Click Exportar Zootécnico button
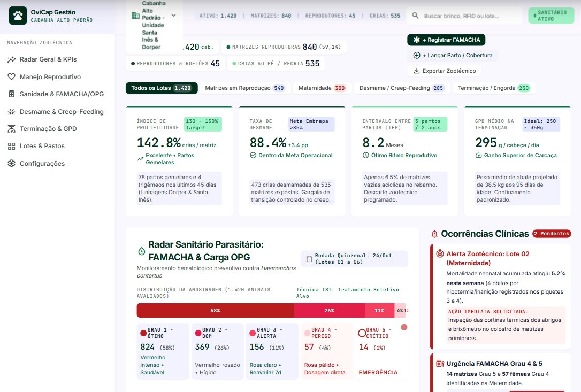 pos(444,71)
